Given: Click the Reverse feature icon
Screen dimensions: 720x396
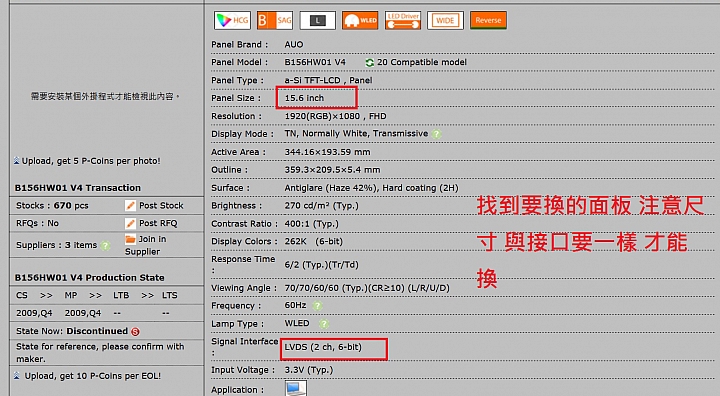Looking at the screenshot, I should pos(488,20).
